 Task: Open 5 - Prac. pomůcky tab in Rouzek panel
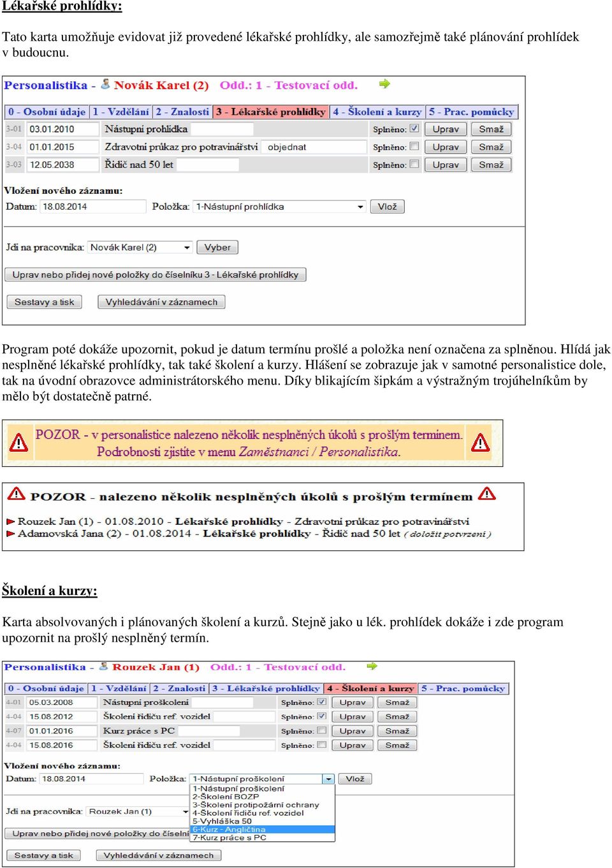[463, 688]
